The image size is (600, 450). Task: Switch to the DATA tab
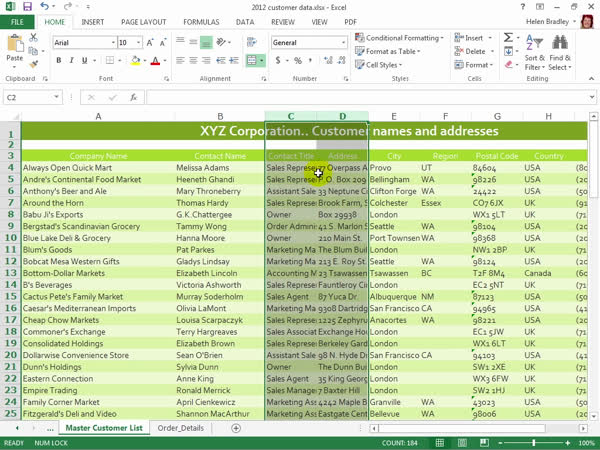click(x=245, y=22)
